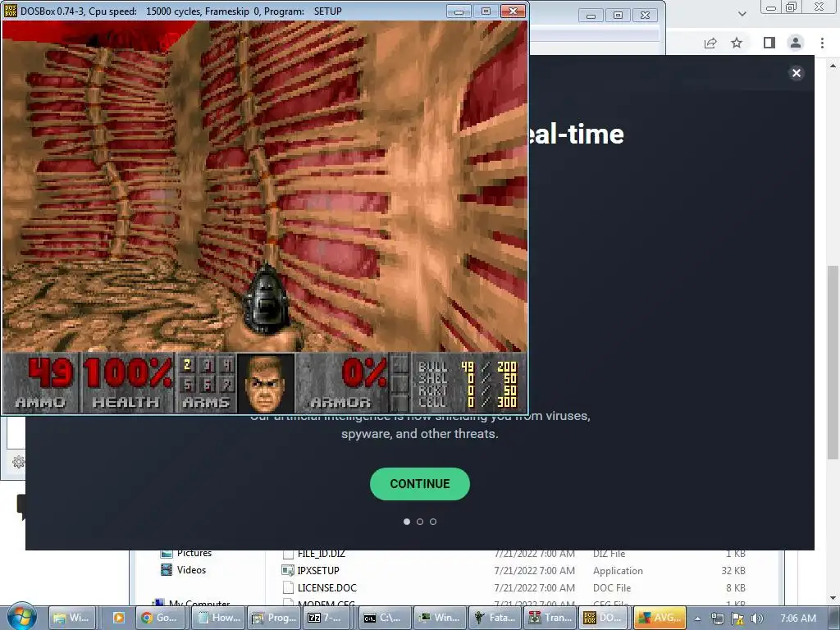Open Chrome's three-dot menu
Screen dimensions: 840x630
click(x=822, y=43)
